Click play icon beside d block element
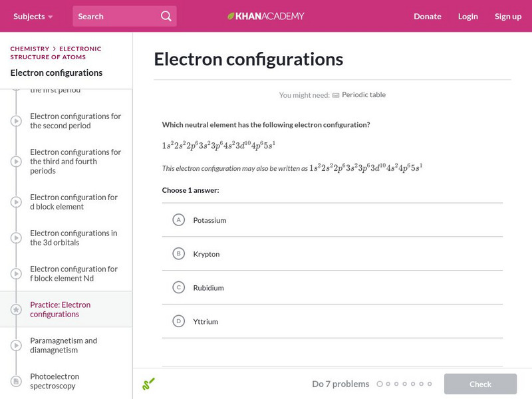Image resolution: width=532 pixels, height=399 pixels. (x=15, y=202)
